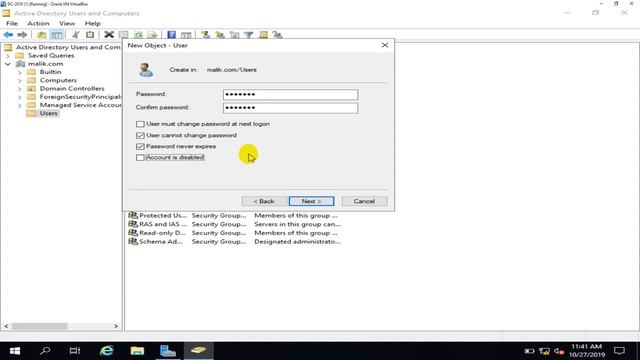Open File Explorer from the taskbar
This screenshot has height=360, width=640.
(138, 351)
